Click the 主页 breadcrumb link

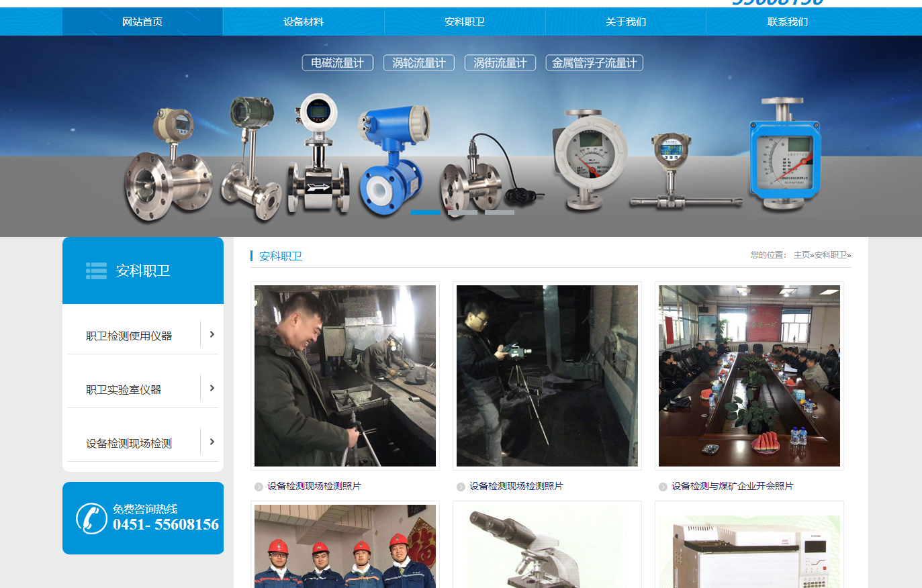[x=802, y=255]
